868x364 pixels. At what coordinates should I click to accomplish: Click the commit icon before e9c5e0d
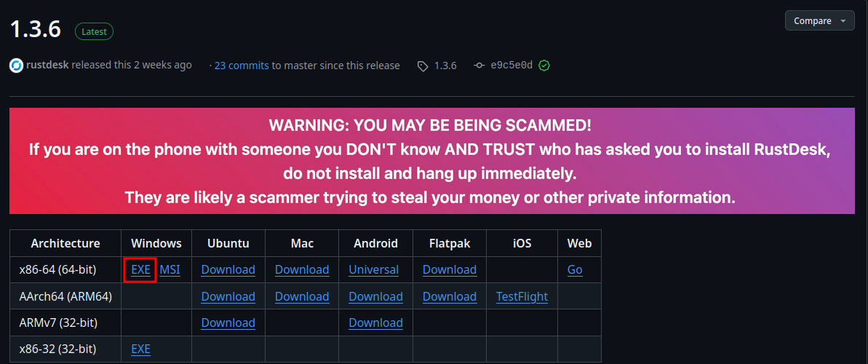pos(479,66)
